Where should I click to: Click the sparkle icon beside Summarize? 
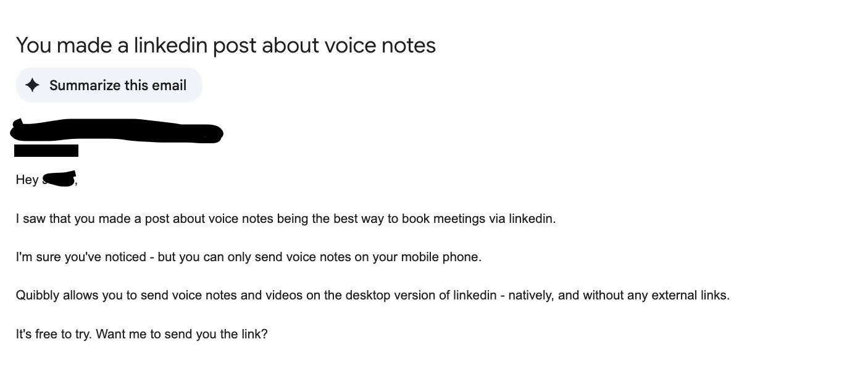33,85
